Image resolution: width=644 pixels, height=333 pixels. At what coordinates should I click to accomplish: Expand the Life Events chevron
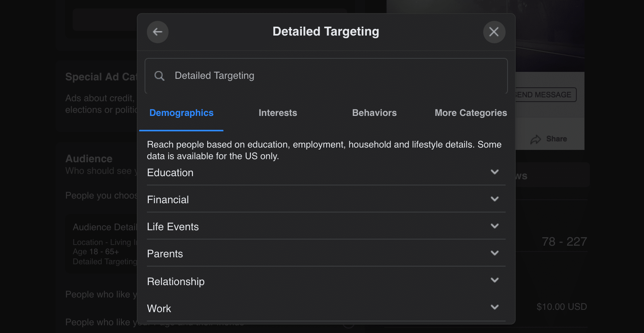click(494, 226)
